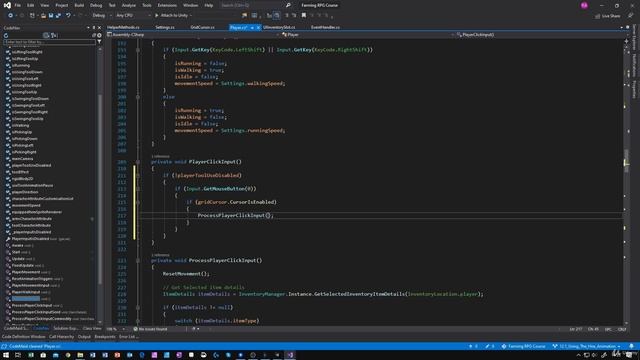Click the notifications bell icon in status bar

[631, 346]
